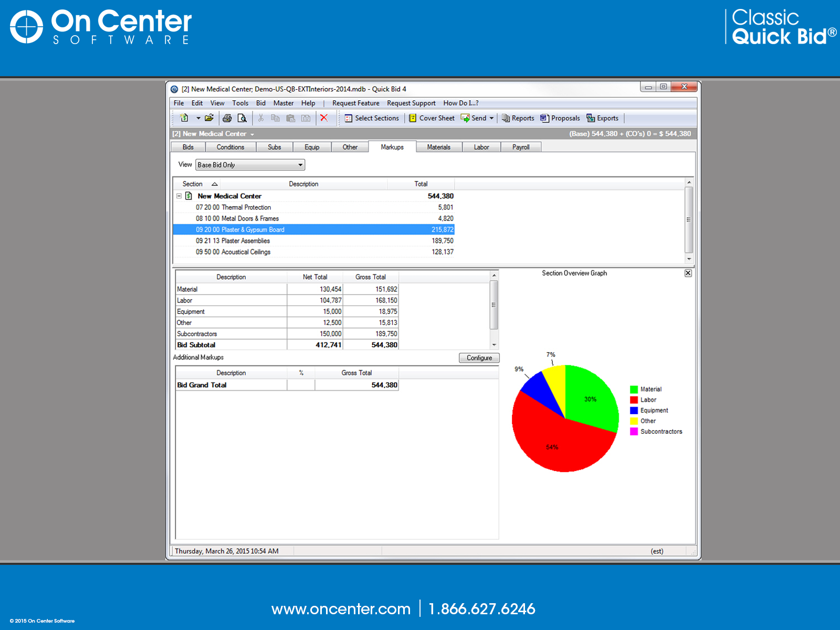840x630 pixels.
Task: Open the Tools menu
Action: (240, 103)
